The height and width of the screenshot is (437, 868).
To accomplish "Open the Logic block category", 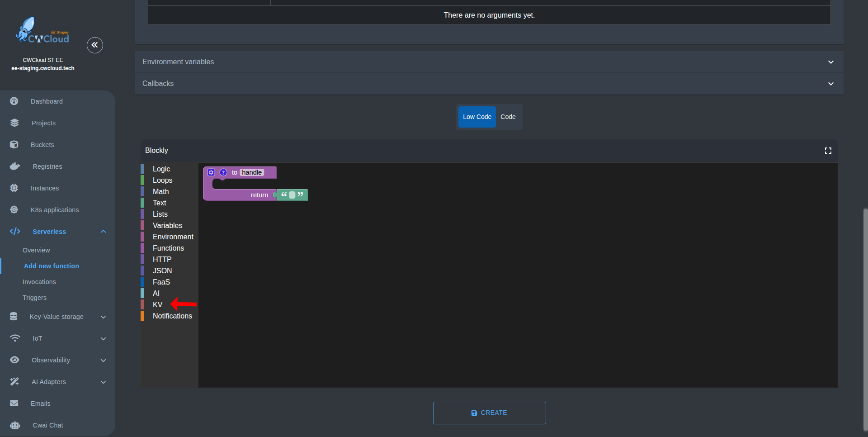I will 169,169.
